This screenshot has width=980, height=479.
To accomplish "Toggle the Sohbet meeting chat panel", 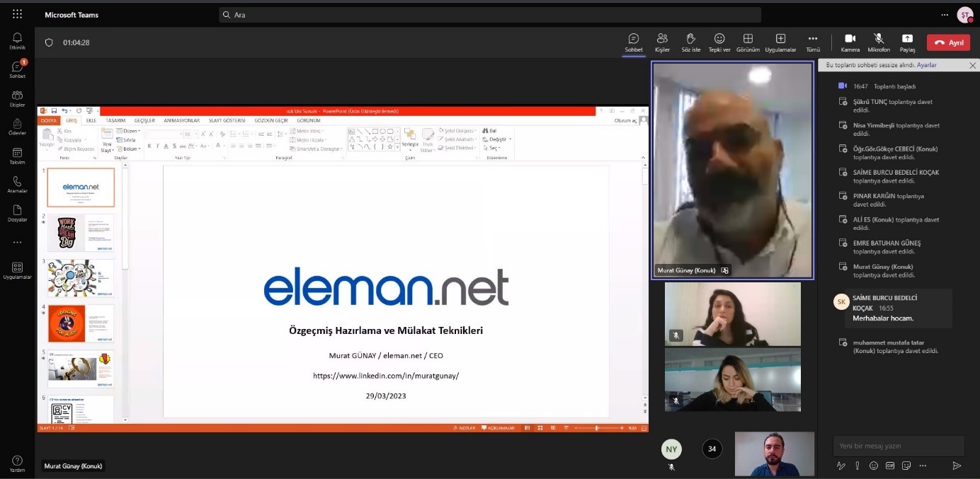I will click(x=634, y=42).
